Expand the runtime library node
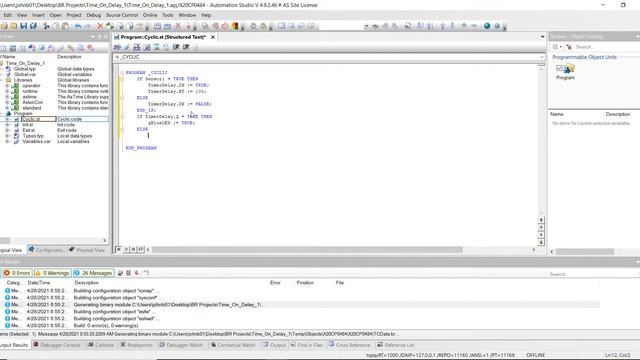The image size is (640, 360). point(7,91)
